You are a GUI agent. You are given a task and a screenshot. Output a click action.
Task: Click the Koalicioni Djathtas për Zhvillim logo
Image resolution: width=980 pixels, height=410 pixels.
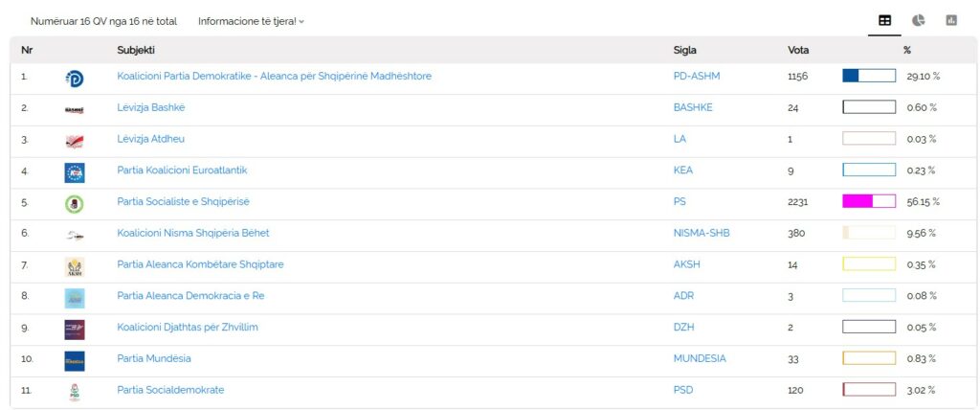pyautogui.click(x=75, y=330)
